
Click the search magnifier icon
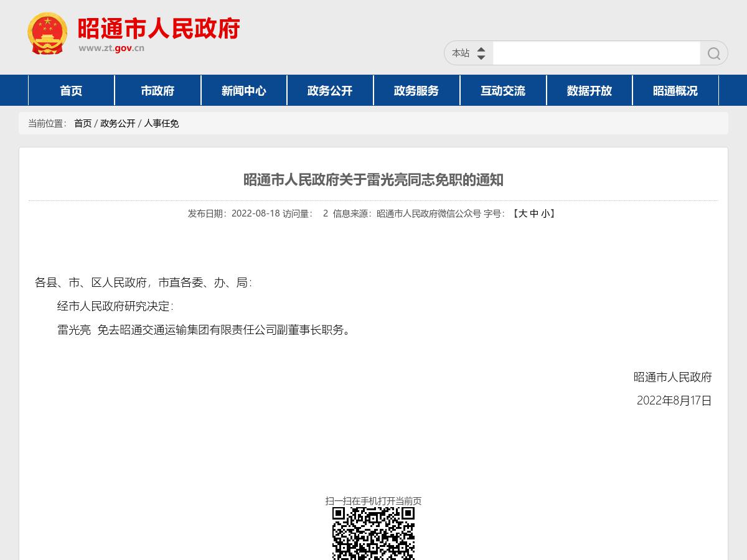click(x=713, y=53)
